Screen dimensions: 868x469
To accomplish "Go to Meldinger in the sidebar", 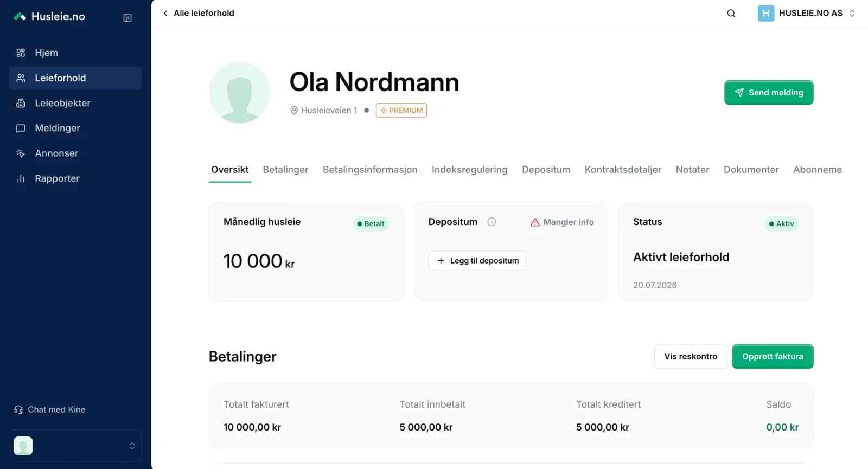I will click(75, 128).
